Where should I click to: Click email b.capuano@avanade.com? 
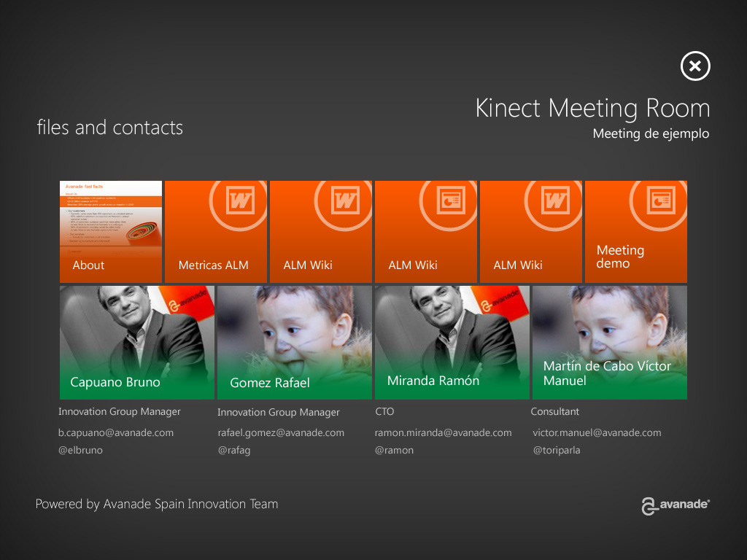click(116, 433)
